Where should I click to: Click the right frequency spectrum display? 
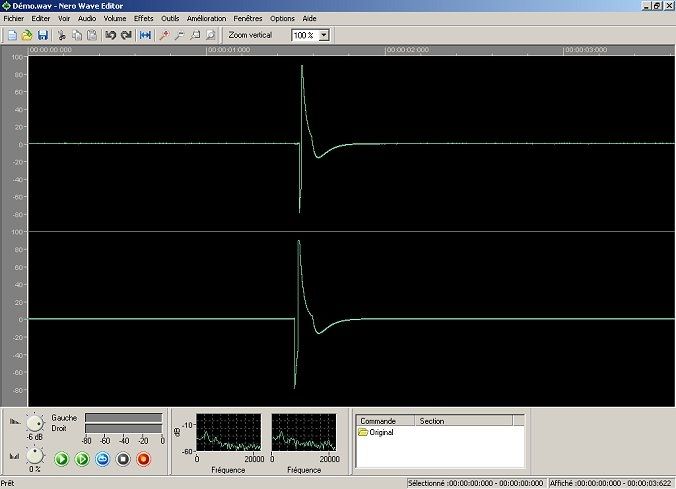click(x=304, y=433)
